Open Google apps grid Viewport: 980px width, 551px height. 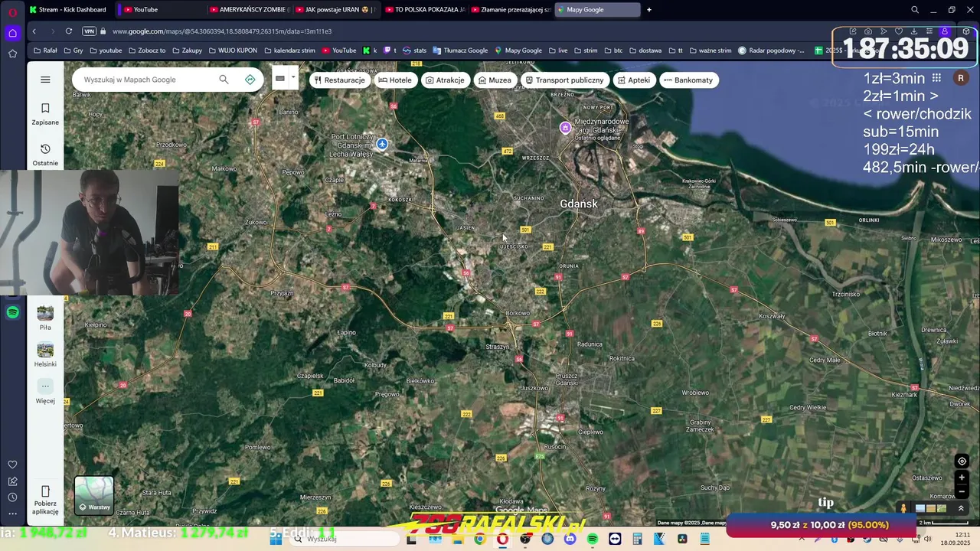tap(936, 78)
